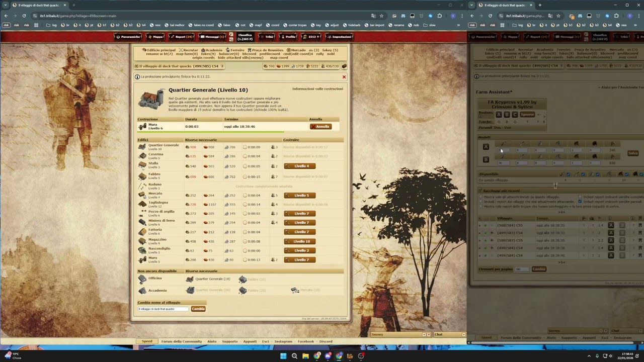This screenshot has height=362, width=644.
Task: Send template A to village (500|507) C55
Action: pos(611,240)
